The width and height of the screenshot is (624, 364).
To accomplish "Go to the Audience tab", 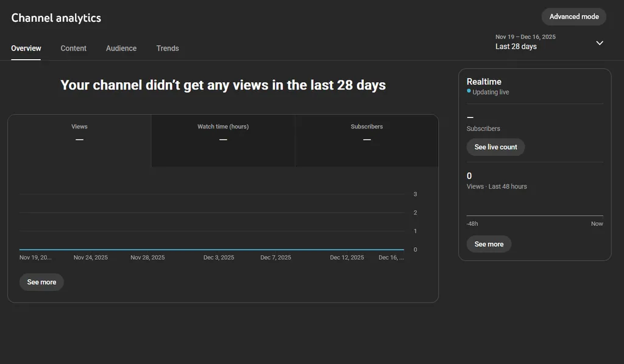I will click(121, 48).
